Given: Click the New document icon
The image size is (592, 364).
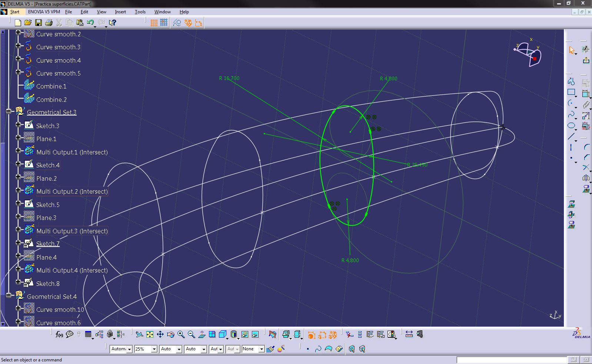Looking at the screenshot, I should point(18,23).
